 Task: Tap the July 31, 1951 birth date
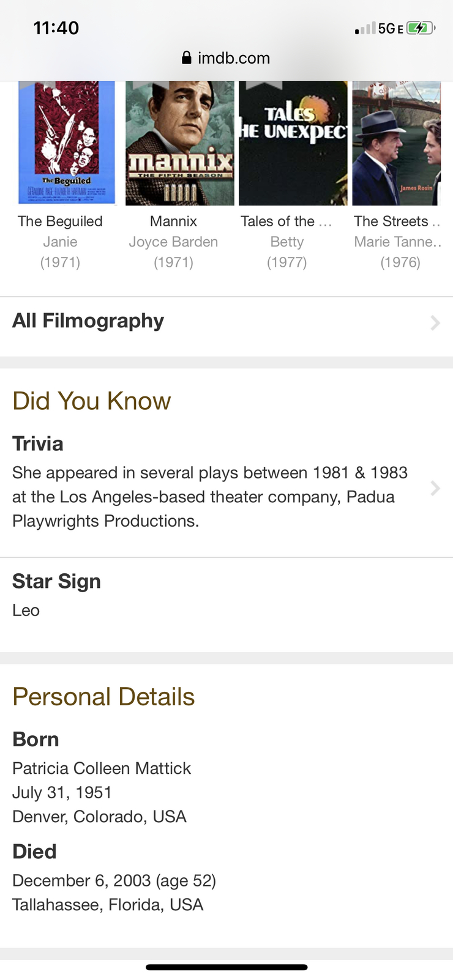(x=62, y=792)
